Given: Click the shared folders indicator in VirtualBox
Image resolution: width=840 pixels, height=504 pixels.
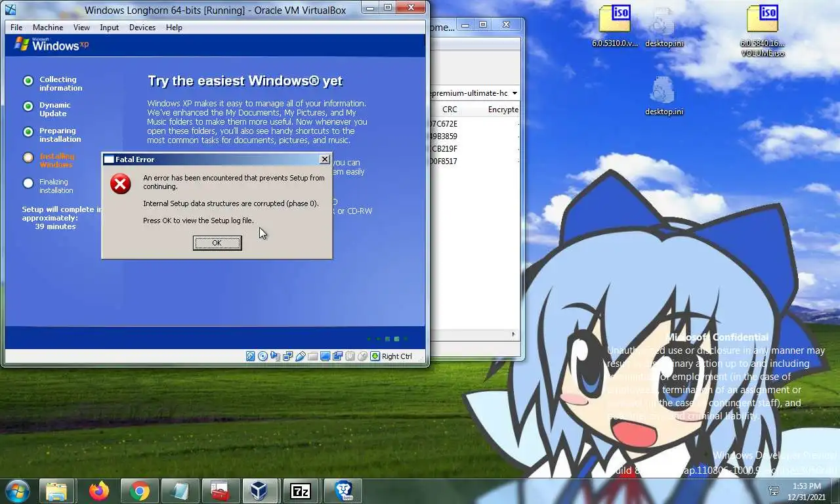Looking at the screenshot, I should (x=313, y=356).
